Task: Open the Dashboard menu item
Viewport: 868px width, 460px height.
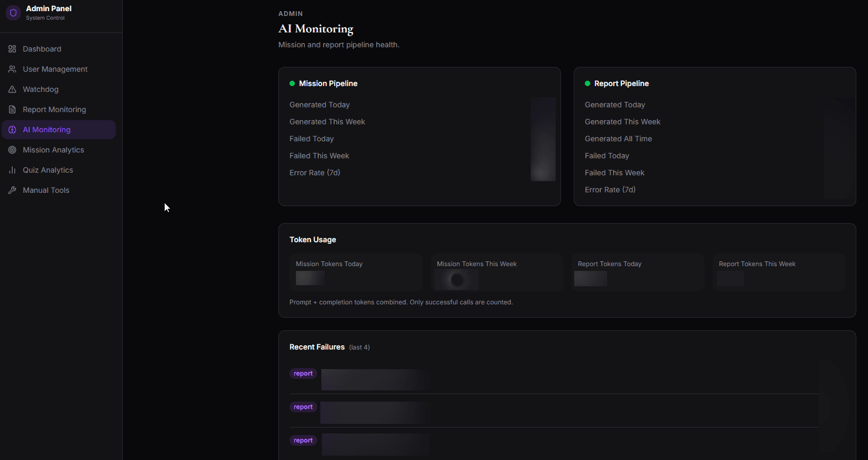Action: 59,49
